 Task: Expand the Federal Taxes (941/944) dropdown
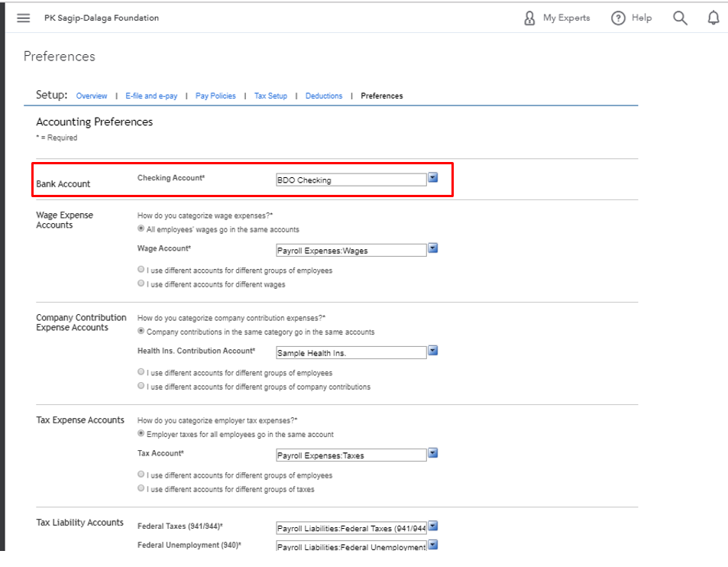432,526
